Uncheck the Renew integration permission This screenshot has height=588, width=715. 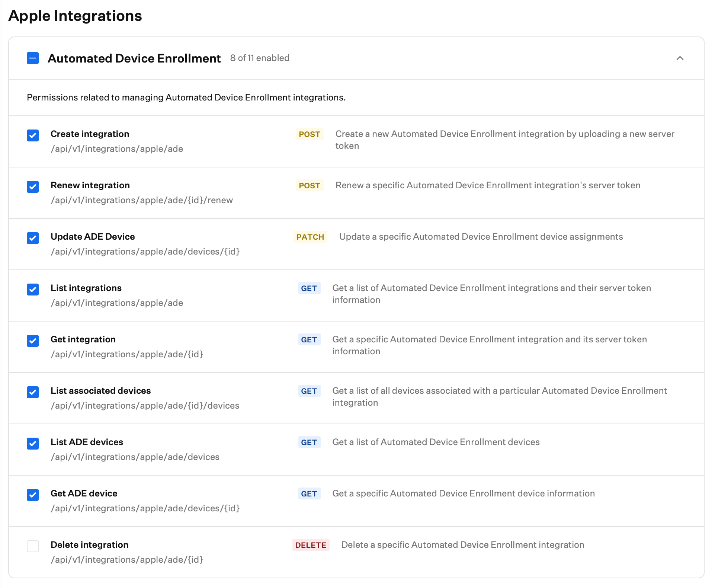click(33, 187)
